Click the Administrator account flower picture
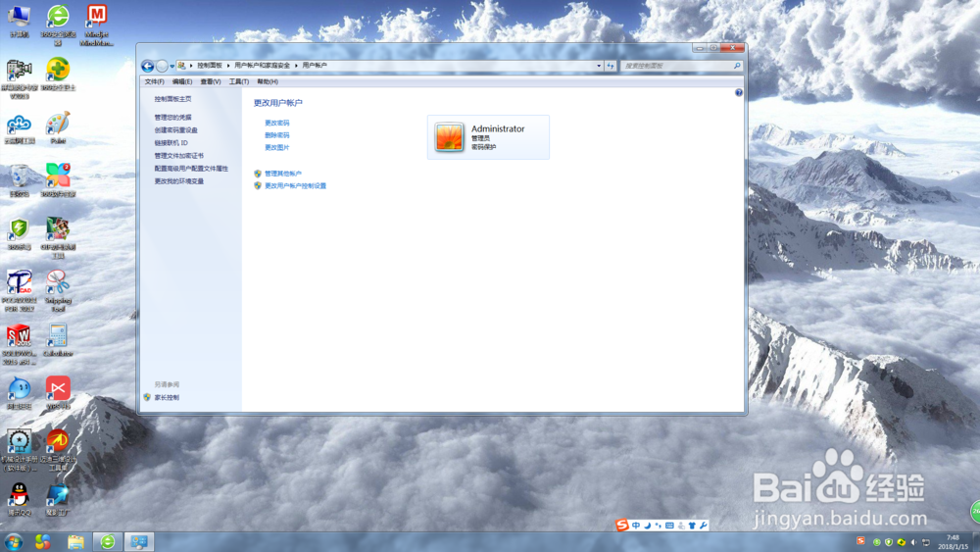The image size is (980, 552). [449, 137]
